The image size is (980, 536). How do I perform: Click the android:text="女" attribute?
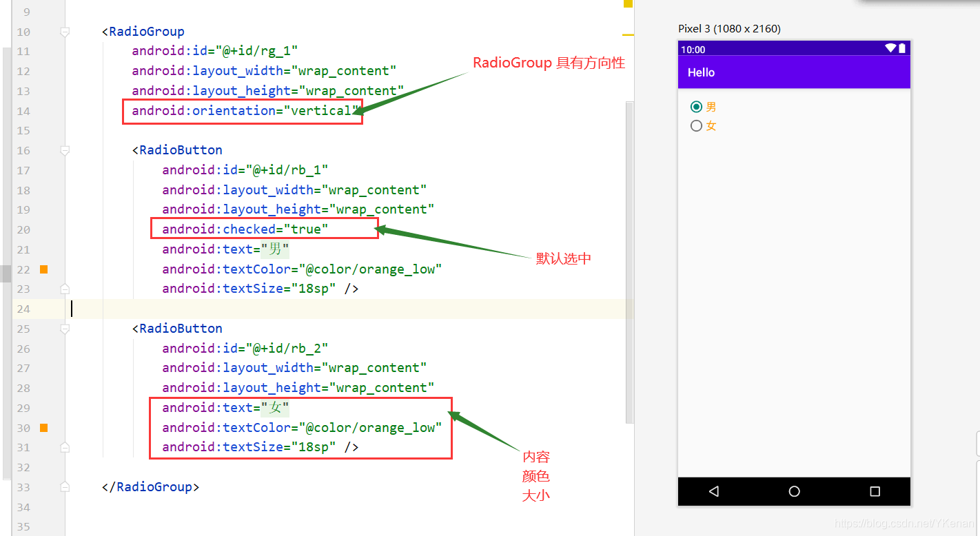[226, 408]
